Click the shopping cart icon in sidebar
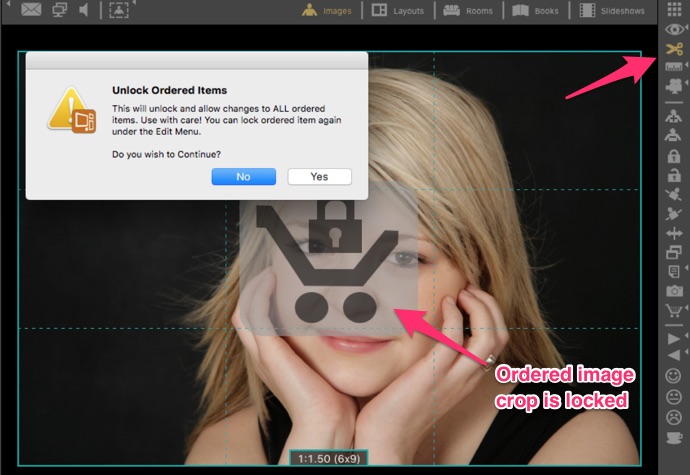 point(674,310)
